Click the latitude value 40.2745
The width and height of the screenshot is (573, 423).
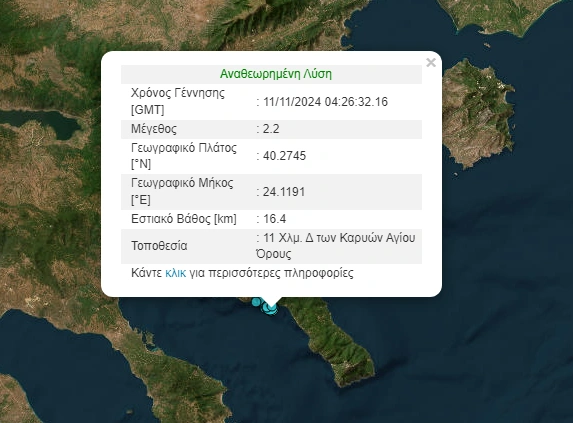pyautogui.click(x=284, y=156)
